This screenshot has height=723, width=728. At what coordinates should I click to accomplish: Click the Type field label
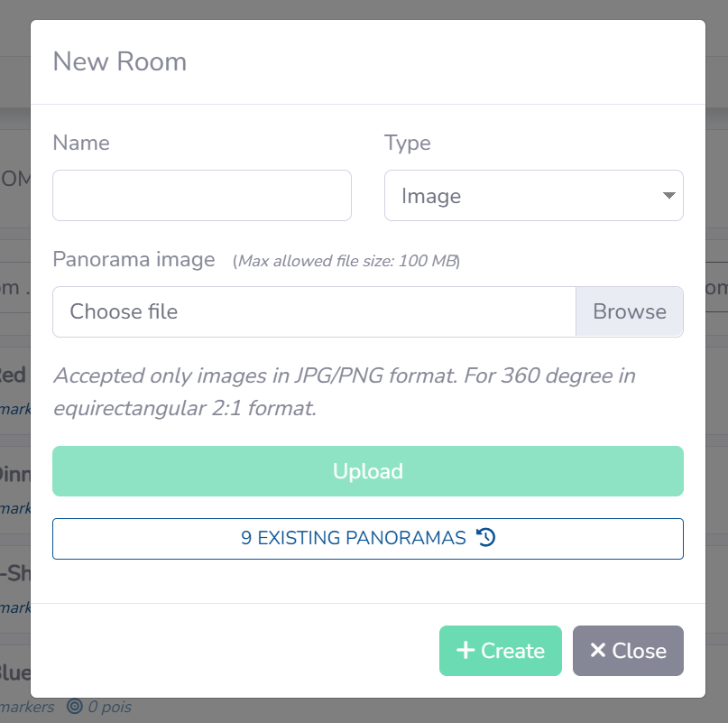click(408, 143)
